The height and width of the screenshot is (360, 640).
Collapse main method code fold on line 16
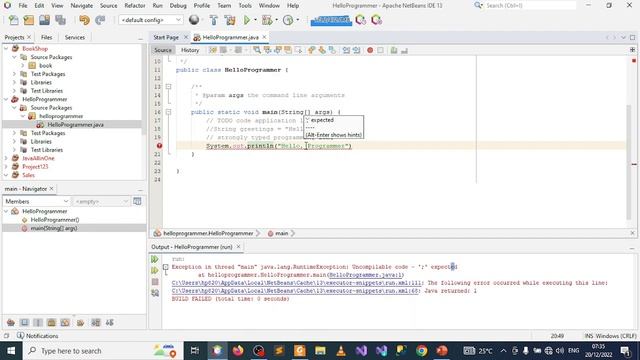click(168, 112)
